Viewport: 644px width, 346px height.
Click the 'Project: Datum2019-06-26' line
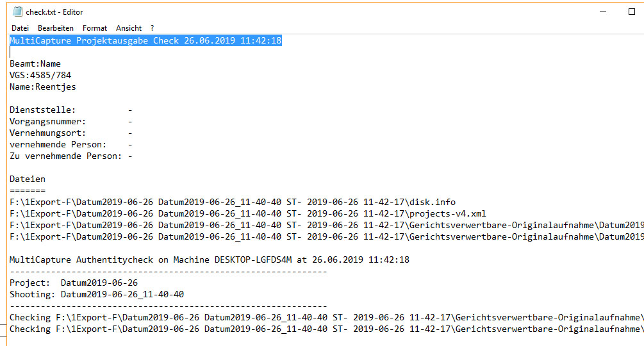pos(74,283)
